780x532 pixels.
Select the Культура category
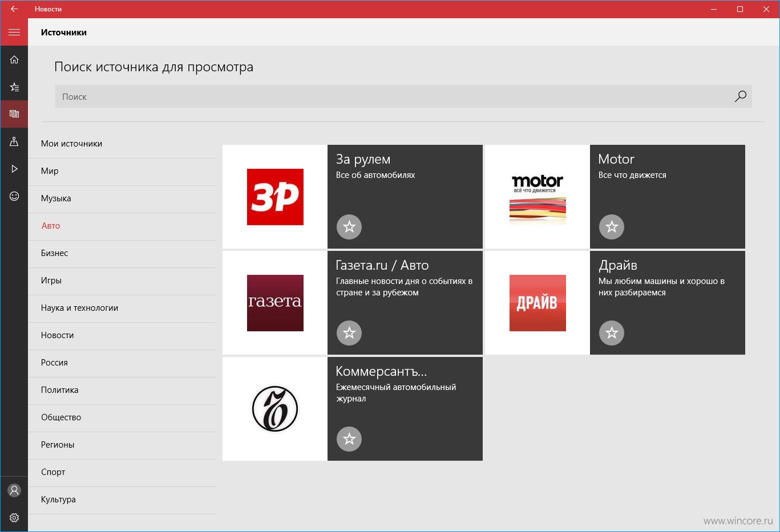tap(122, 499)
